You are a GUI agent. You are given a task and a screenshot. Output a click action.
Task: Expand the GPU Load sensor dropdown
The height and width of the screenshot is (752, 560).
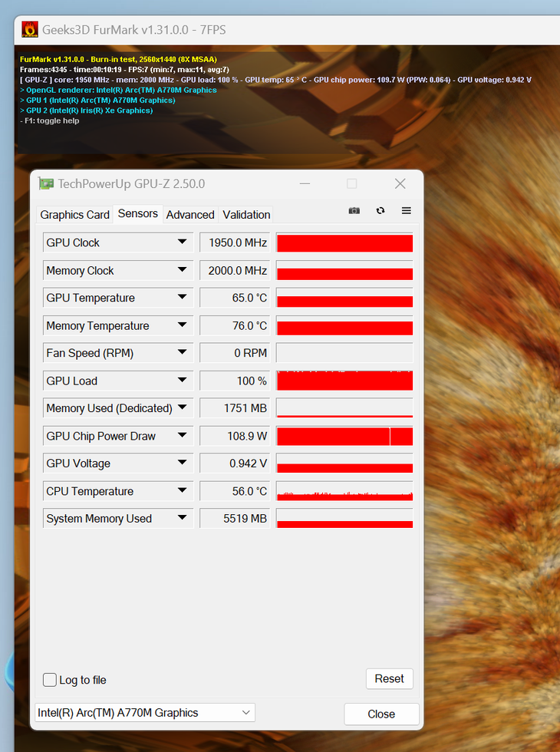pos(183,380)
